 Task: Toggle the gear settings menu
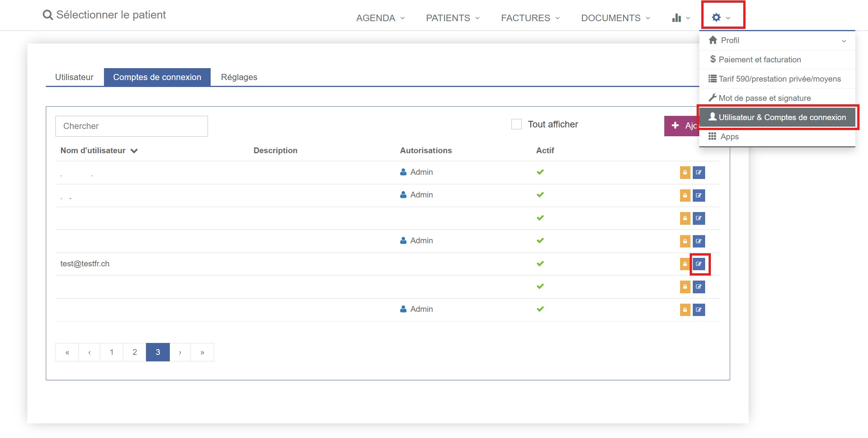tap(721, 18)
